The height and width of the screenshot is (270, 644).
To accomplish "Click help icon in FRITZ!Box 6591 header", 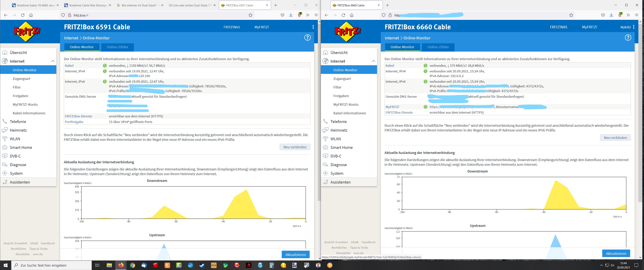I will click(307, 37).
